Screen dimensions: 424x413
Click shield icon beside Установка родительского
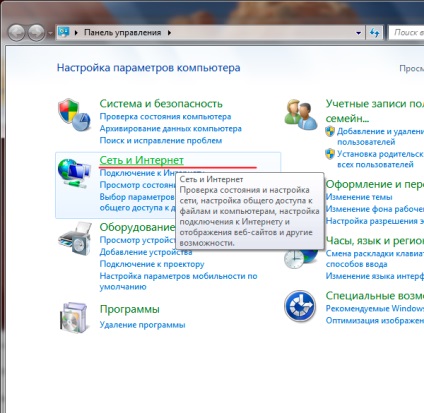pos(330,154)
